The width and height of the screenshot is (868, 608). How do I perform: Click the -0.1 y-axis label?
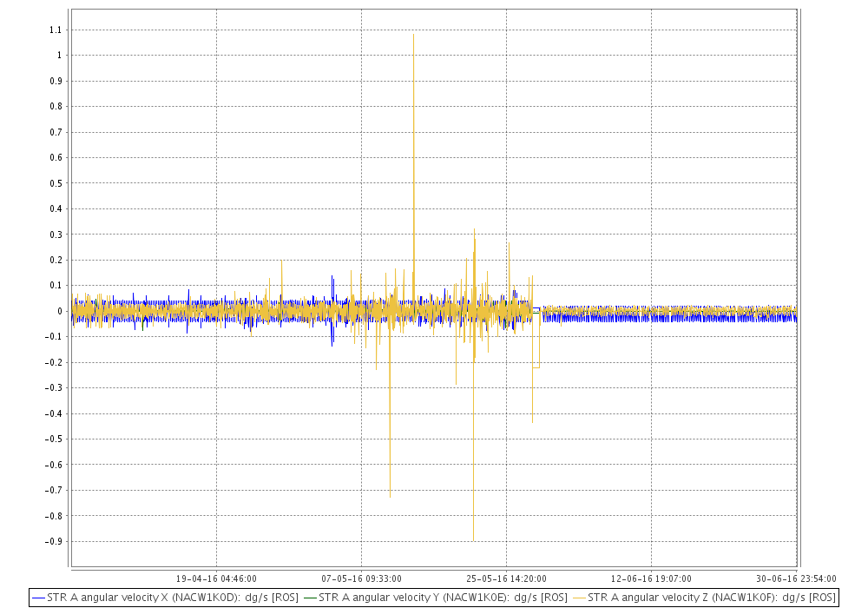54,337
